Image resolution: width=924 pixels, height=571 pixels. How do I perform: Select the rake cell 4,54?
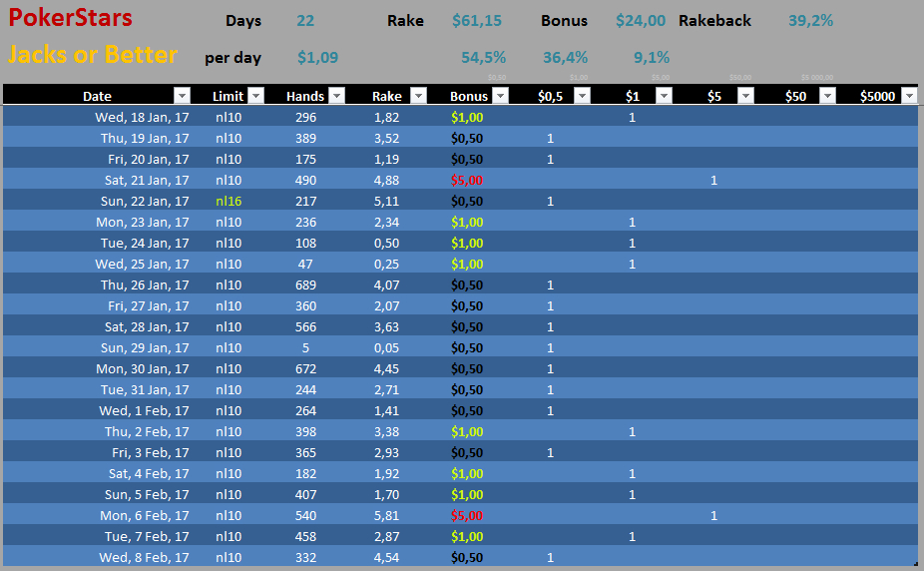(x=386, y=557)
